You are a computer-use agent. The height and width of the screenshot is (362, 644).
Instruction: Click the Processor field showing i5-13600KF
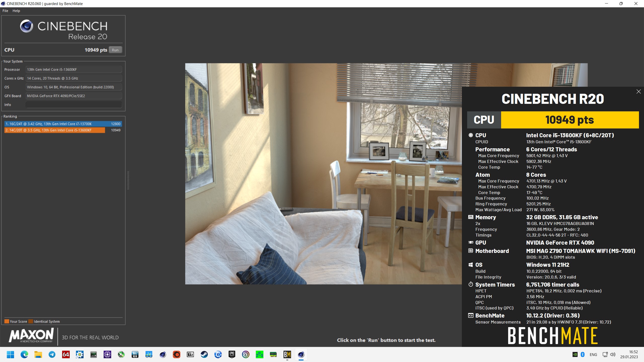click(x=73, y=69)
